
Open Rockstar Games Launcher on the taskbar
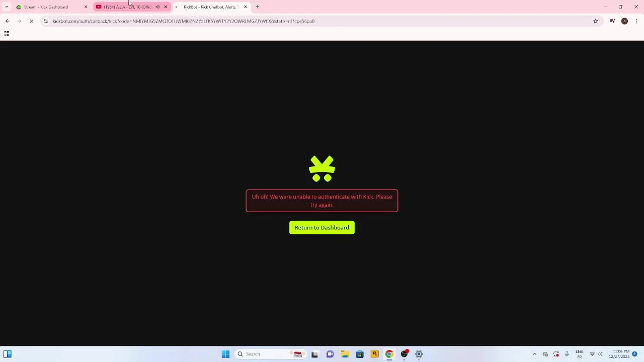[x=374, y=354]
